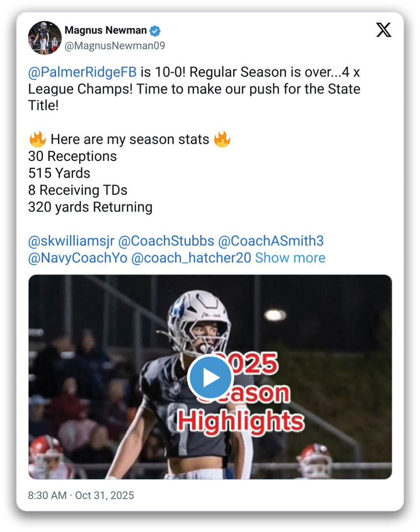Click the blue verified badge

tap(155, 31)
